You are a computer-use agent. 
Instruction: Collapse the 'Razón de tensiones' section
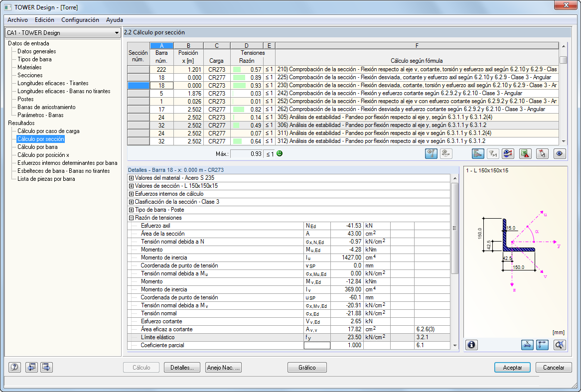click(131, 218)
